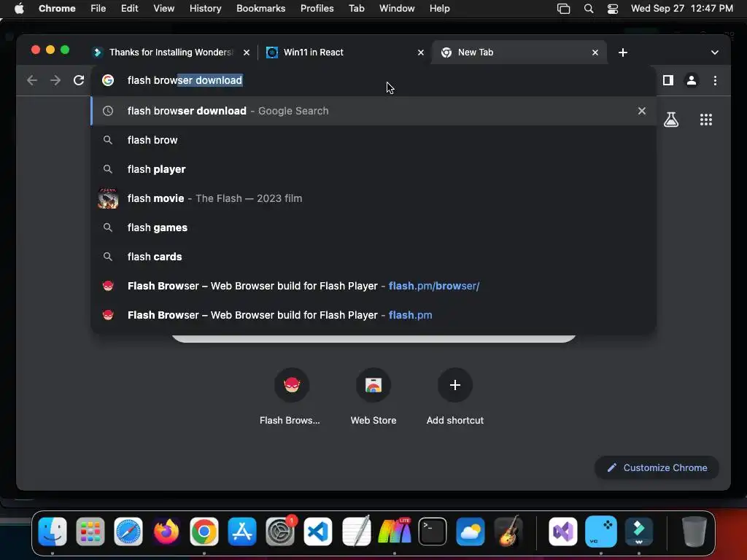Launch Firefox from the Dock
The width and height of the screenshot is (747, 560).
[166, 532]
